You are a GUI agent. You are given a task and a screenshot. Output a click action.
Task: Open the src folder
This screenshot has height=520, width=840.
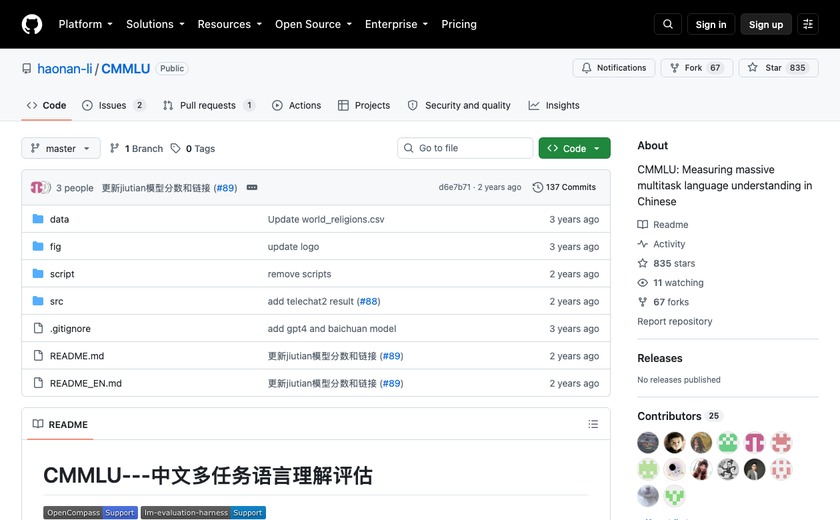[56, 301]
